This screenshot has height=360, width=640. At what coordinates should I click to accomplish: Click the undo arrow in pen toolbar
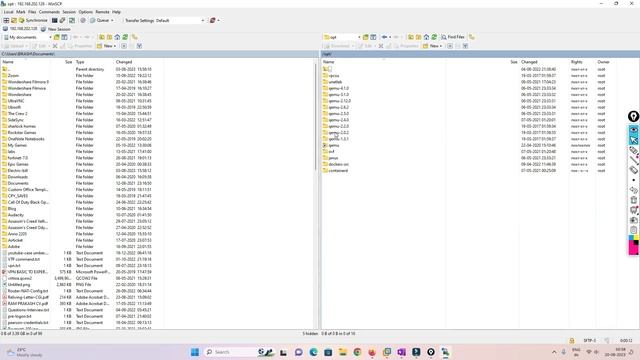(633, 190)
